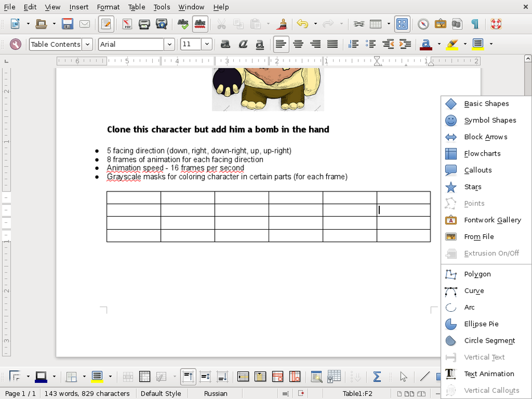
Task: Click the Format Paintbrush icon
Action: pos(282,24)
